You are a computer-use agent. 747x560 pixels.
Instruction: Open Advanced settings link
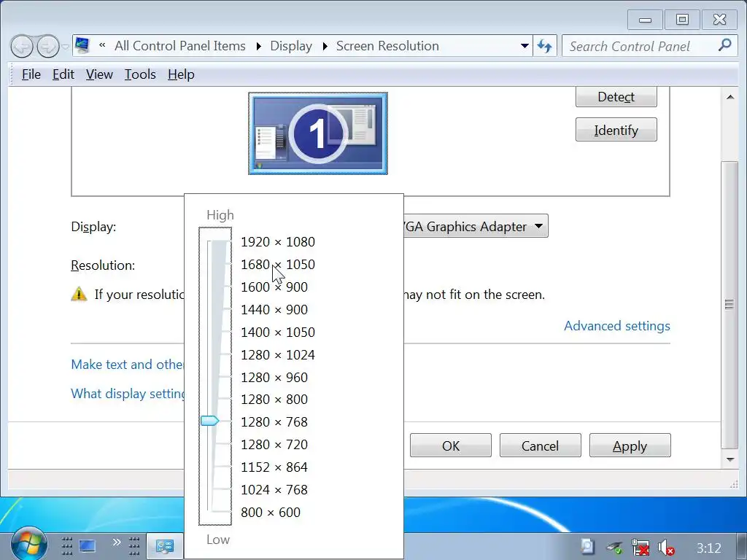(617, 326)
